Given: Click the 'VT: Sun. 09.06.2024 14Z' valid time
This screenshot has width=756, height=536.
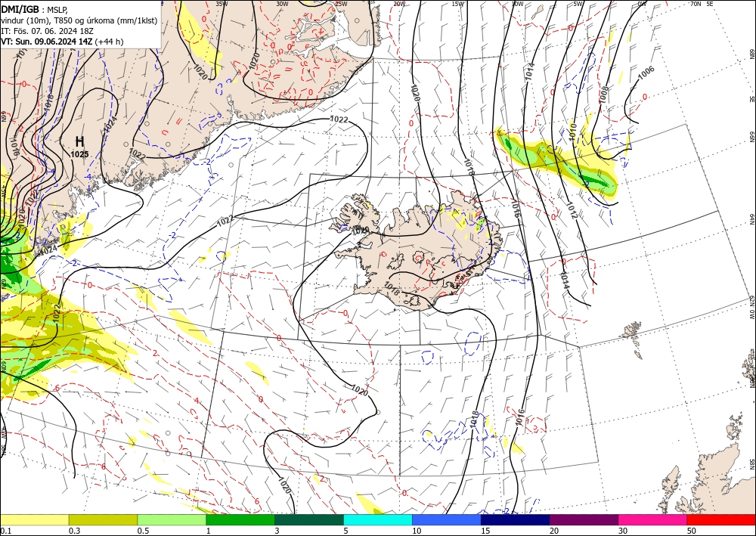Looking at the screenshot, I should [47, 42].
